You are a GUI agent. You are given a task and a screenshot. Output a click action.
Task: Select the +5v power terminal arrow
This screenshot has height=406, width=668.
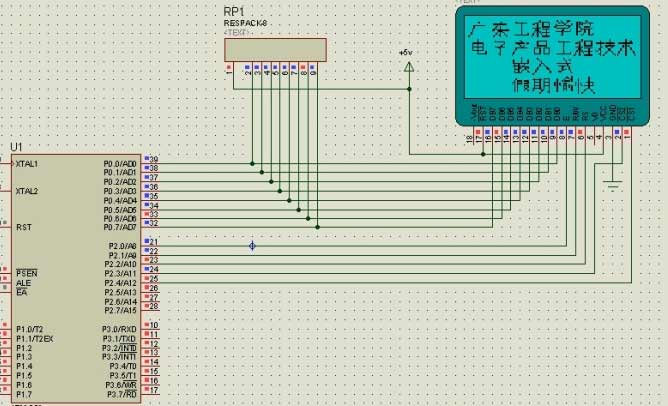409,67
